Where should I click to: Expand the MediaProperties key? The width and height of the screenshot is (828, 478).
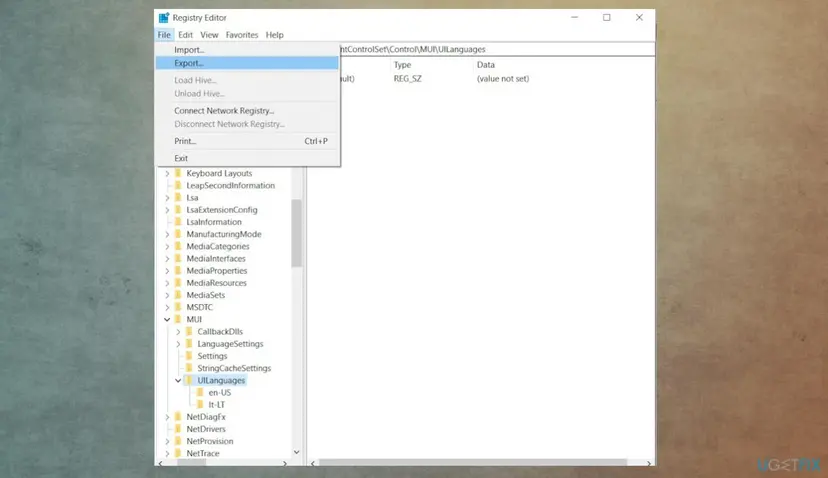(167, 270)
